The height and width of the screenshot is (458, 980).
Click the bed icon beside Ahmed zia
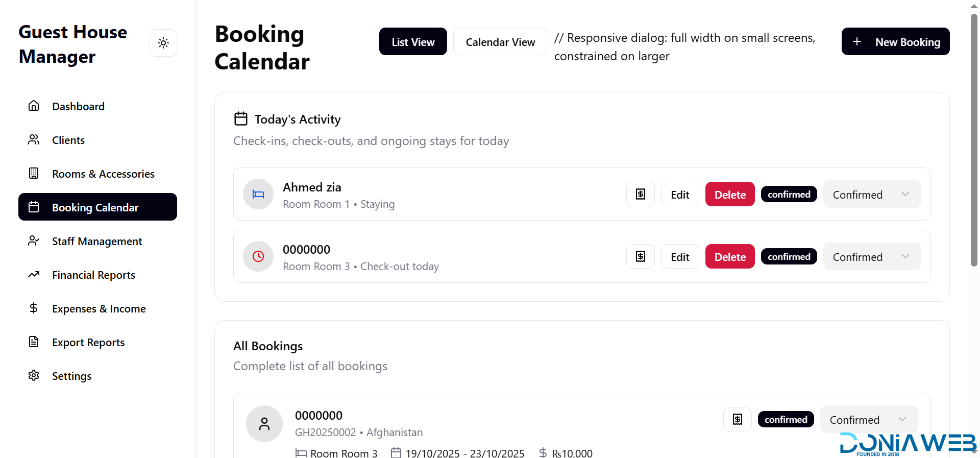[258, 195]
